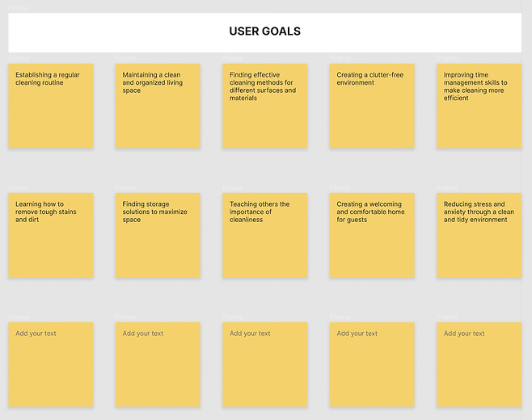The height and width of the screenshot is (420, 532).
Task: Select the 'Creating a clutter-free environment' note
Action: pos(372,106)
